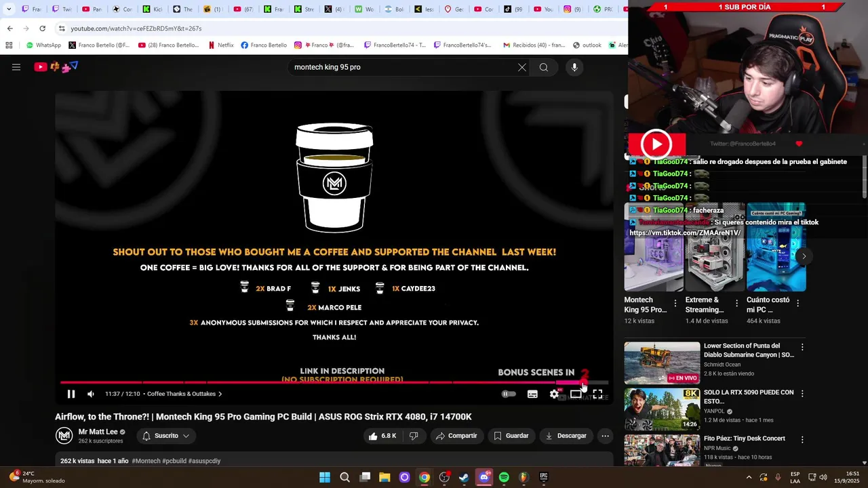The height and width of the screenshot is (488, 868).
Task: Open the outlook bookmark
Action: point(587,45)
